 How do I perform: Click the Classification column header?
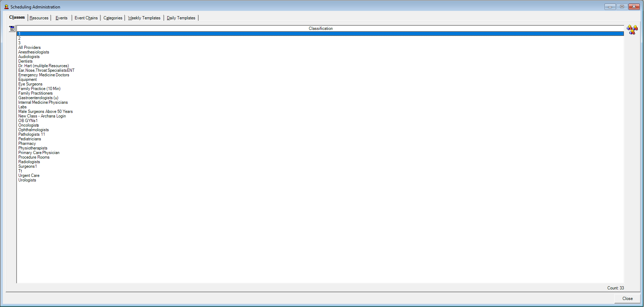(320, 28)
